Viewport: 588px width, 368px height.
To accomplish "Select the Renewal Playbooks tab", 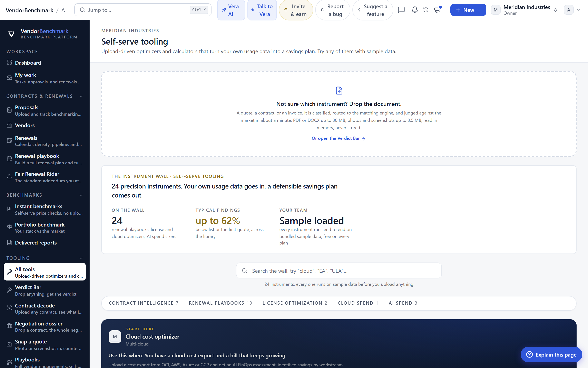I will (x=220, y=303).
